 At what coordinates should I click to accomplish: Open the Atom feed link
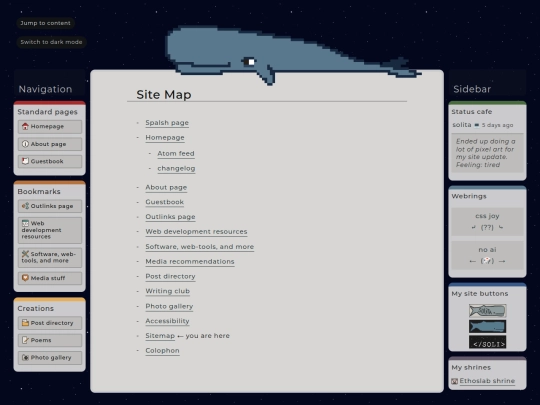coord(176,154)
